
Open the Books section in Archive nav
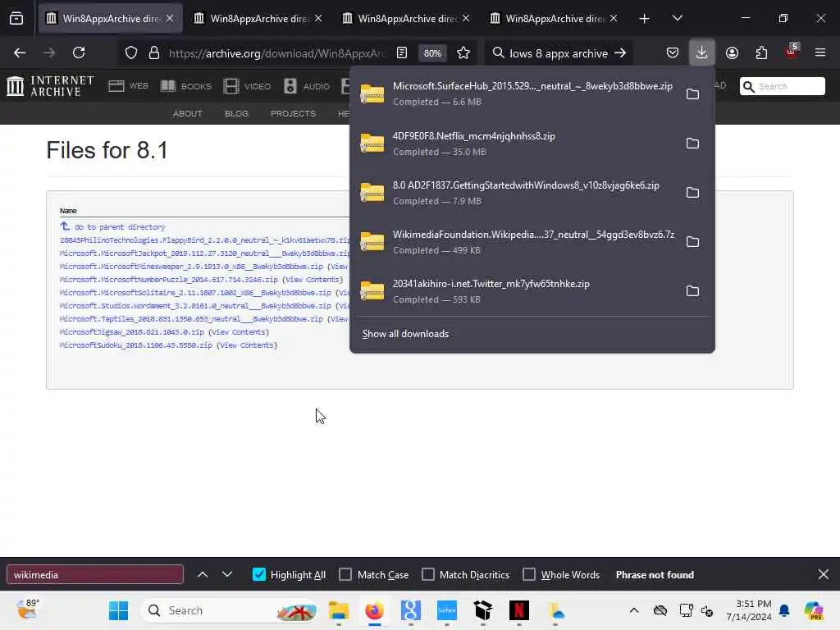point(186,85)
